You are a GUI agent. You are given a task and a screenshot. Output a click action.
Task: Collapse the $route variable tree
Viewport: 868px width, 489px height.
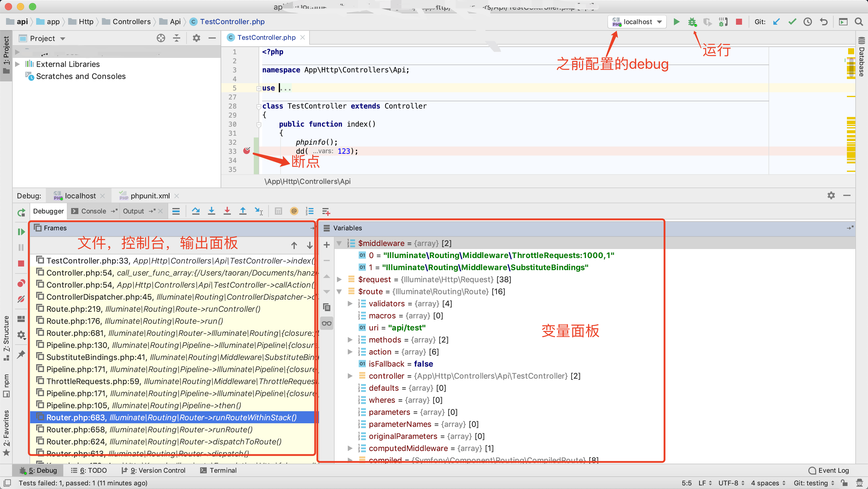pos(339,292)
